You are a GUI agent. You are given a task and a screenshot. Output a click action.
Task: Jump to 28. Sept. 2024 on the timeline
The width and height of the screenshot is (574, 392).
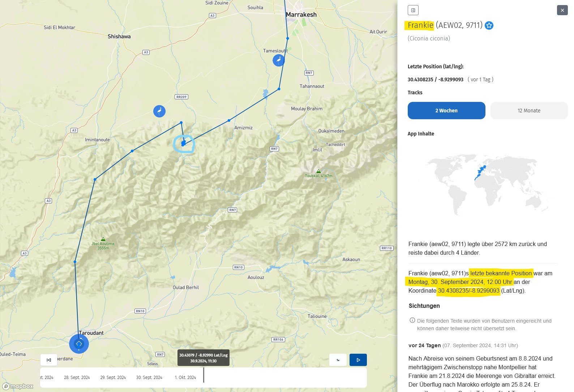coord(77,378)
